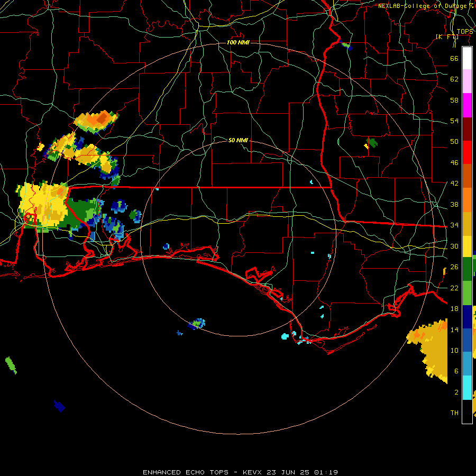The image size is (476, 476).
Task: Select the 46 legend value
Action: [454, 163]
